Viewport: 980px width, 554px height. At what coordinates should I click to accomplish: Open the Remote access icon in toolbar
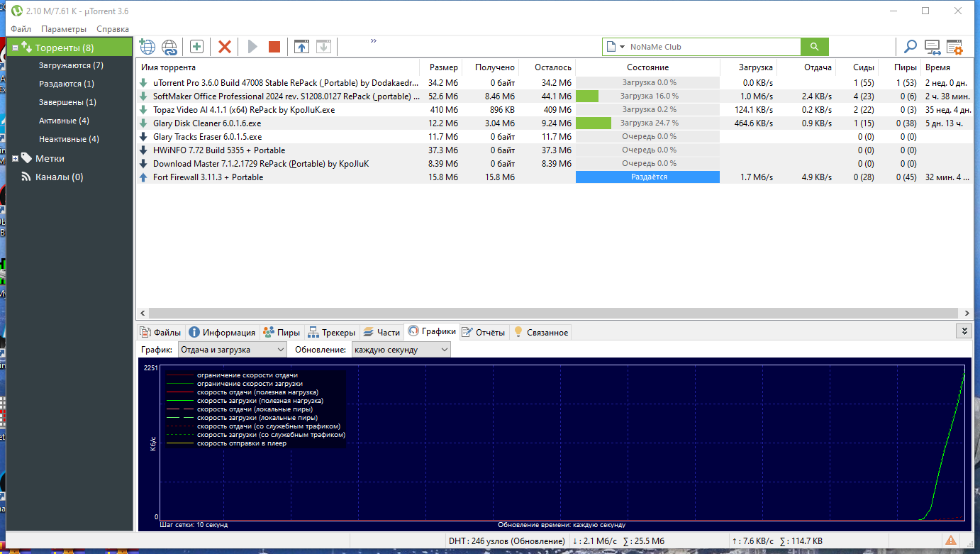click(x=932, y=48)
